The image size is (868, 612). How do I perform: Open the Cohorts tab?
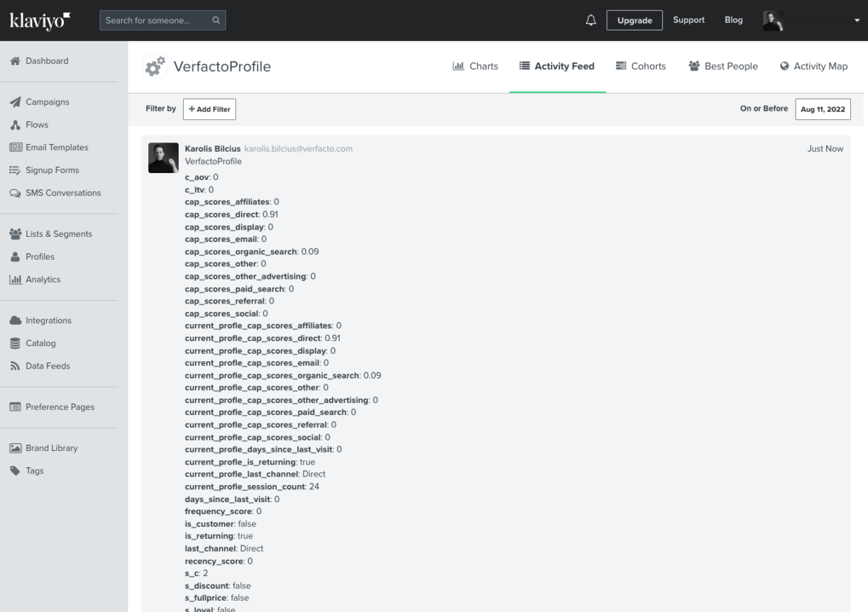click(x=641, y=66)
